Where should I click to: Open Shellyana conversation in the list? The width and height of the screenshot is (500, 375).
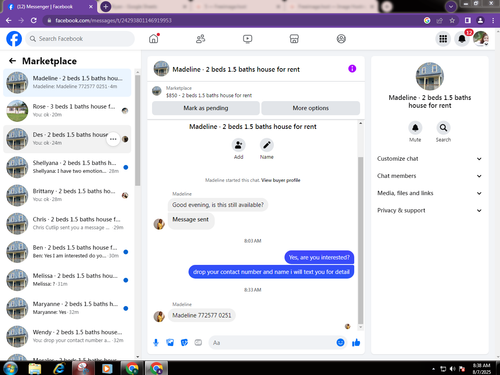67,167
